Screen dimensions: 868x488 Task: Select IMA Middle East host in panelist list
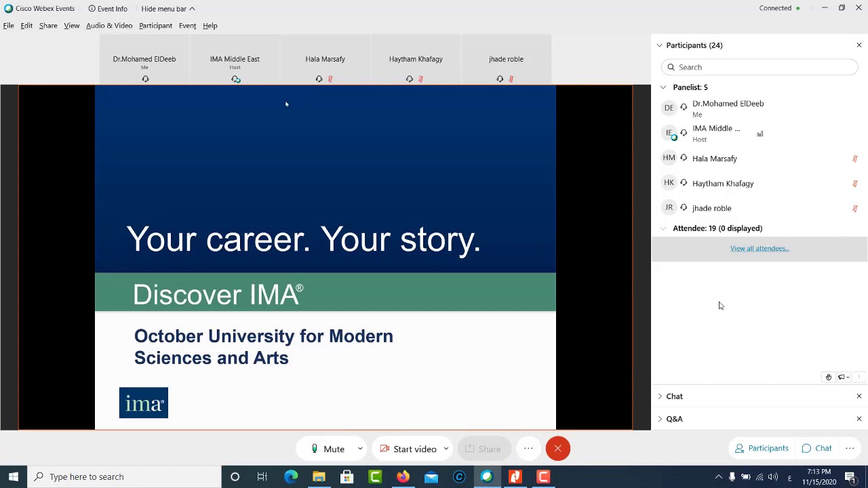tap(759, 134)
